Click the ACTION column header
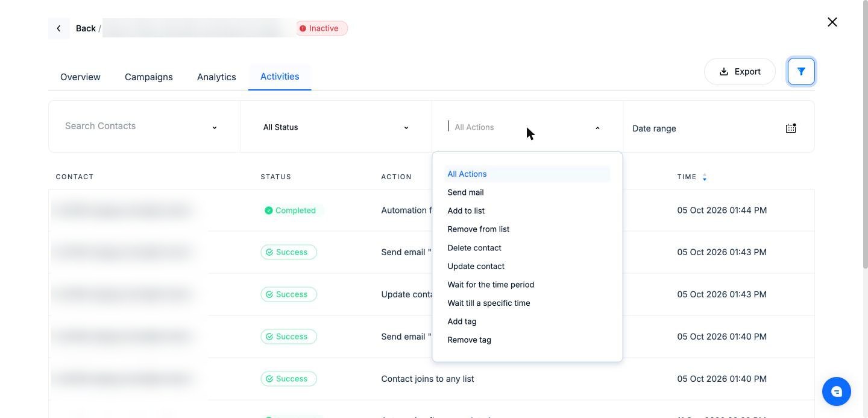868x418 pixels. [x=397, y=177]
